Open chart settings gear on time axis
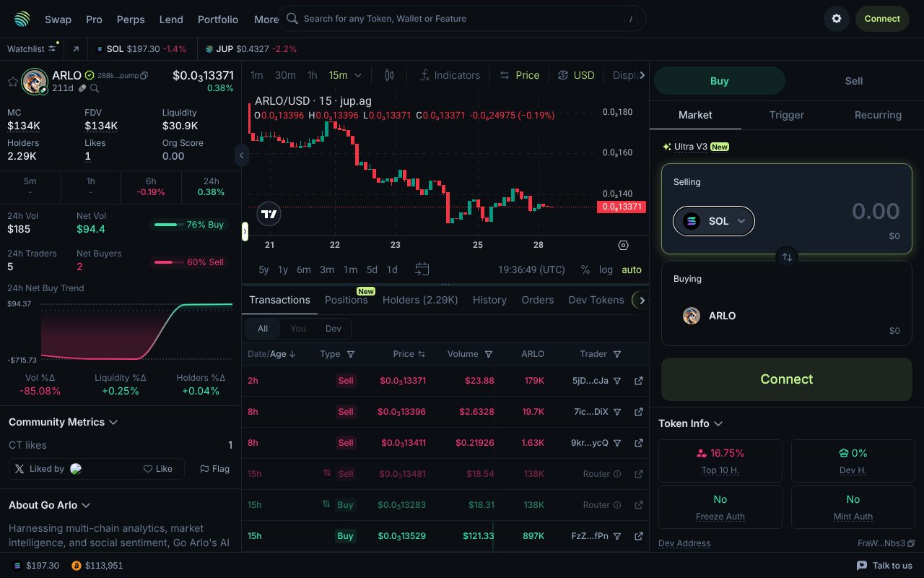The image size is (924, 578). (x=624, y=246)
